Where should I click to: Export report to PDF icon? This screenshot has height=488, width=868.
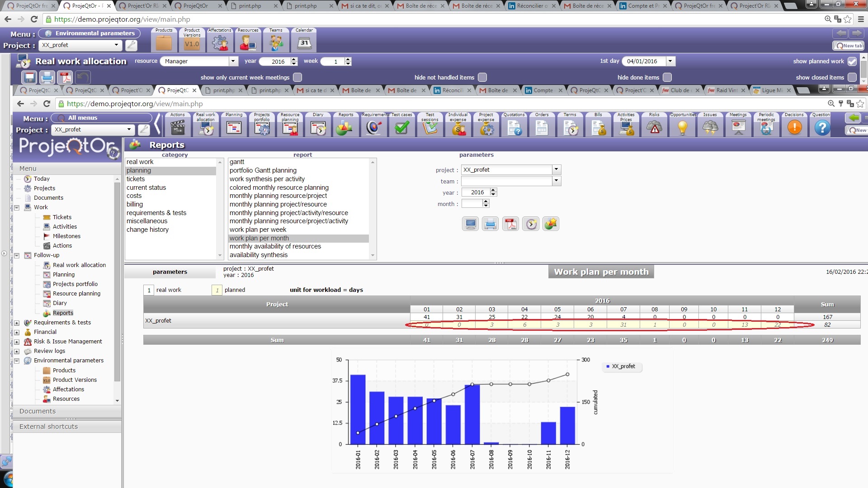click(x=511, y=224)
